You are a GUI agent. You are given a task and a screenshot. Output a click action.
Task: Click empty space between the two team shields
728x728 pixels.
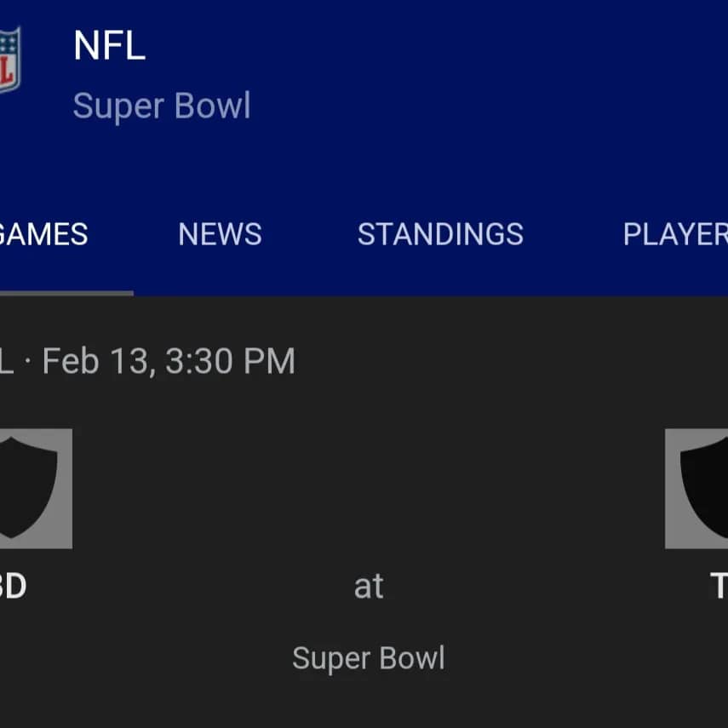click(369, 488)
